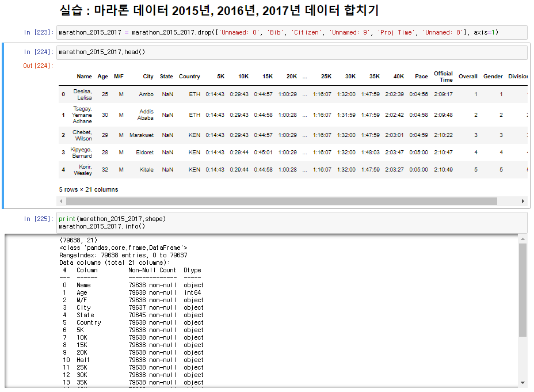
Task: Click the Out [224] prompt label
Action: click(x=38, y=66)
